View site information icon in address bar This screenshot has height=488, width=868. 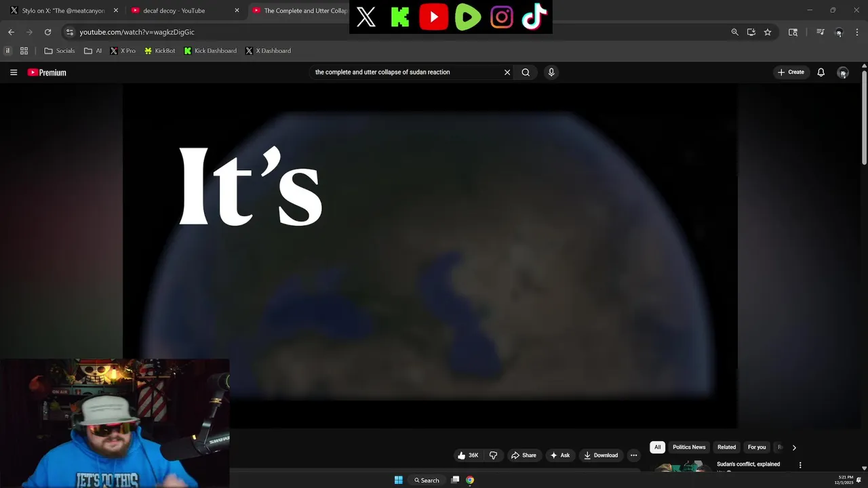69,32
